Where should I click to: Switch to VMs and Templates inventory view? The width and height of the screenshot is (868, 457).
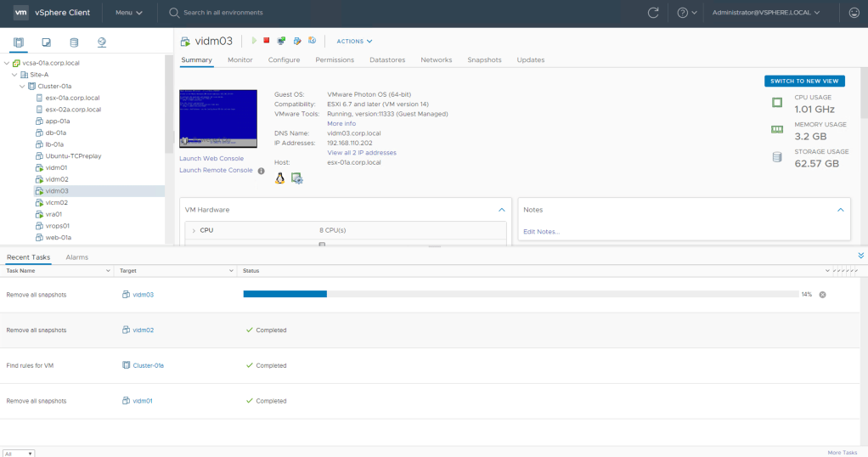point(46,42)
